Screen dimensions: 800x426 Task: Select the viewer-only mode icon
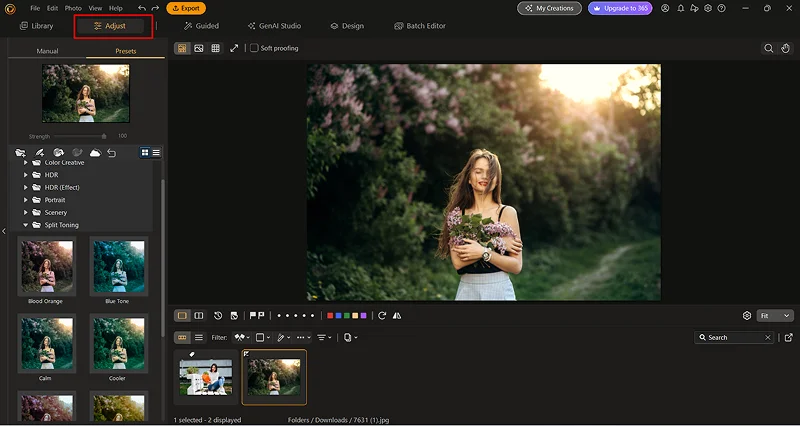click(199, 48)
